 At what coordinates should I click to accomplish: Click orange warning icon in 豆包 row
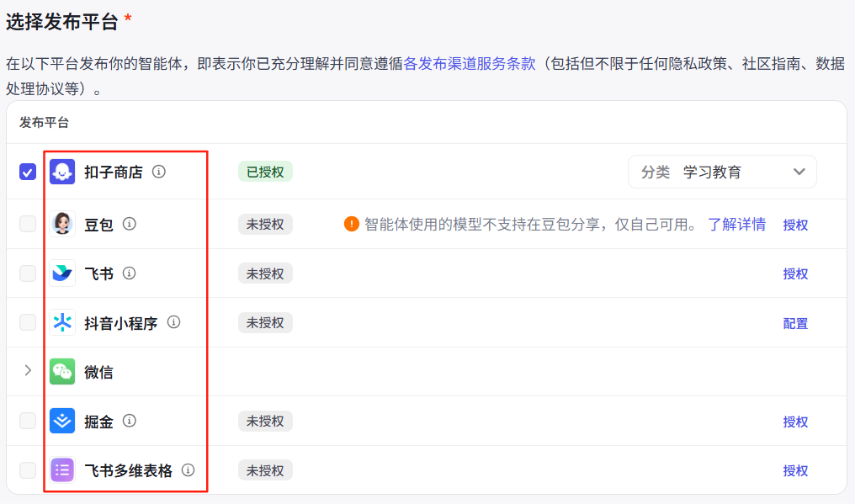tap(352, 224)
